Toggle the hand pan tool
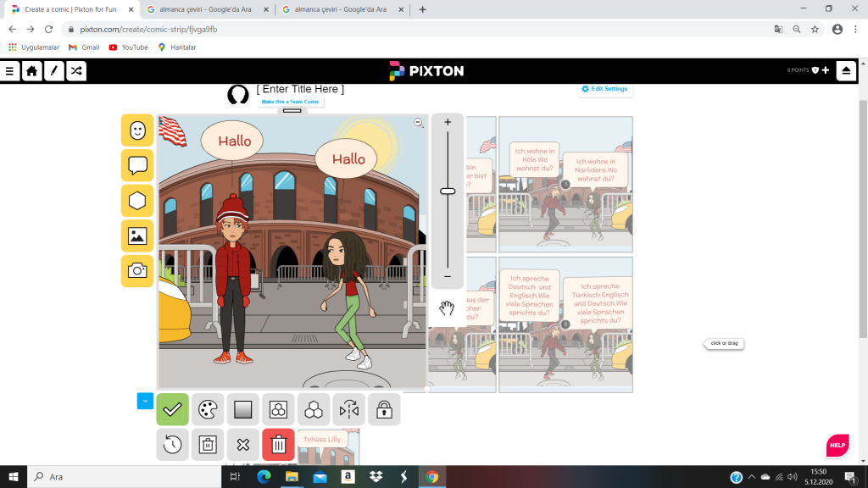 [447, 308]
